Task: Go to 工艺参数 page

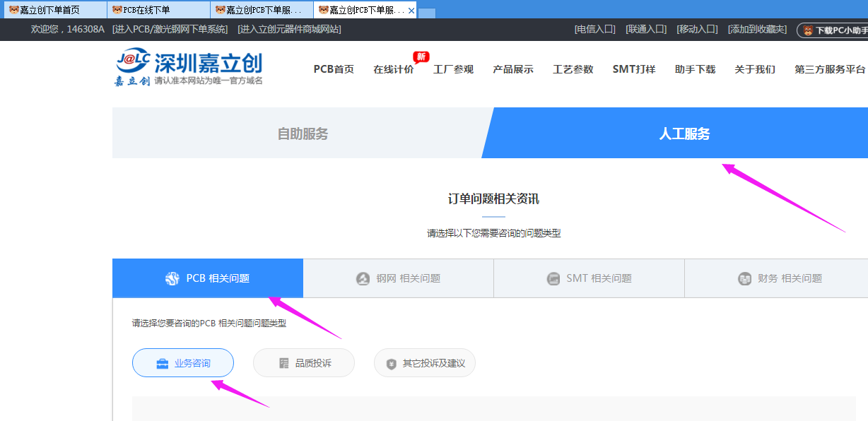Action: coord(573,69)
